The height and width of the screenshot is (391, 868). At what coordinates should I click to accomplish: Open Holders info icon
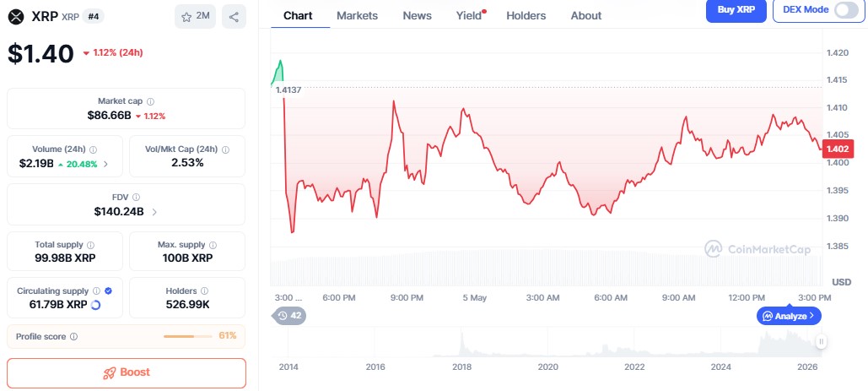click(204, 291)
